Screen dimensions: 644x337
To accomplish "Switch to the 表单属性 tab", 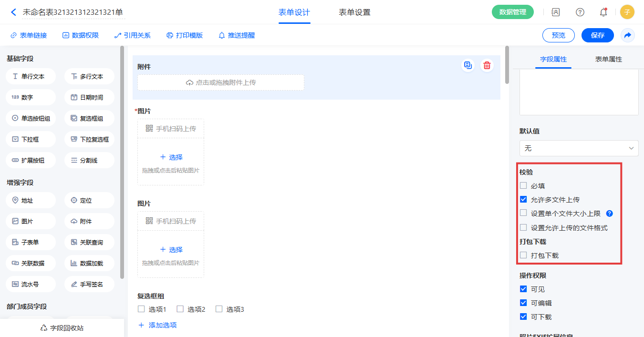I will tap(608, 59).
